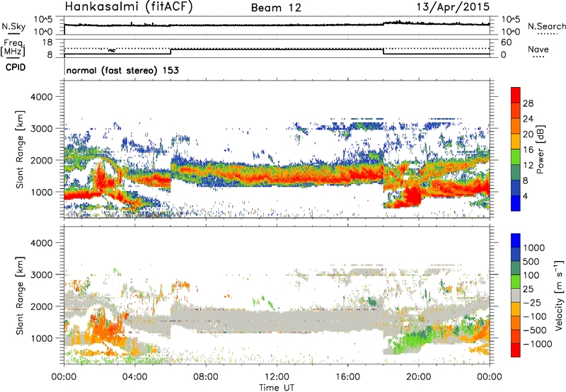Select the 04:00 time tick label
566x392 pixels.
pyautogui.click(x=134, y=377)
